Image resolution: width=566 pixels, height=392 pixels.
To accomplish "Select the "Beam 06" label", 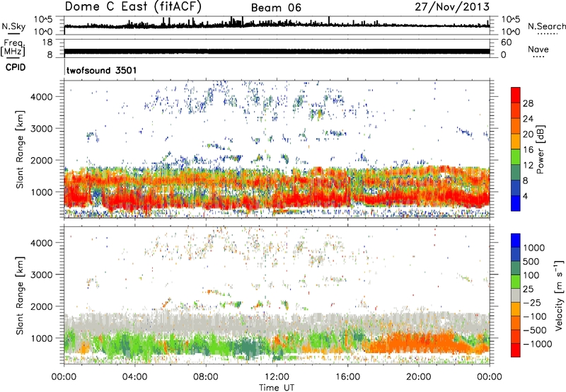I will coord(276,8).
